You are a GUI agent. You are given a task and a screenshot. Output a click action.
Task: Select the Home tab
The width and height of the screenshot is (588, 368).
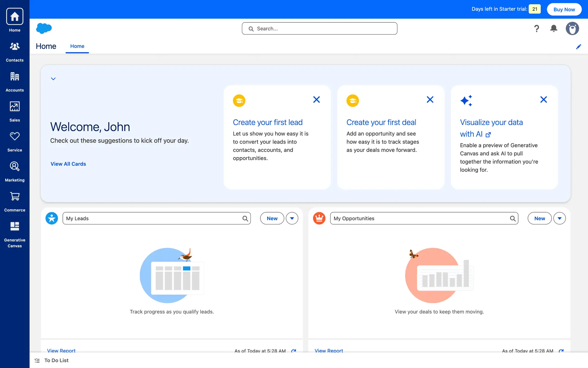pos(77,46)
